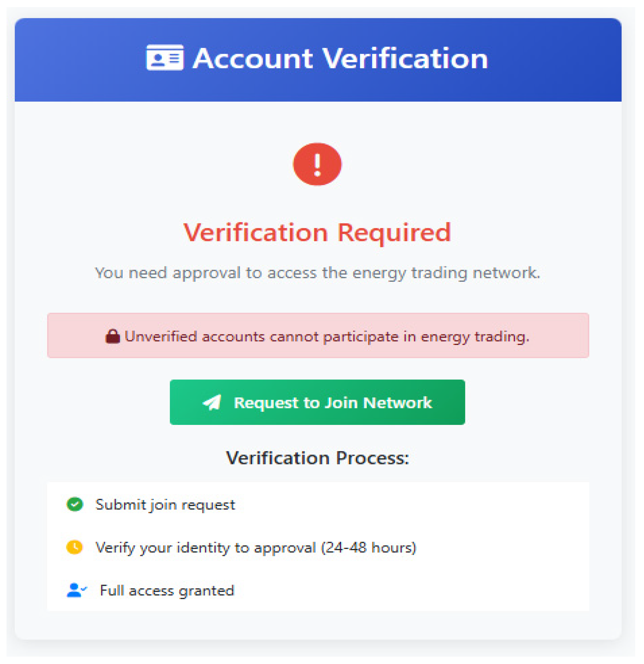The width and height of the screenshot is (644, 664).
Task: Click the '(24-48 hours)' timeframe text
Action: (x=369, y=548)
